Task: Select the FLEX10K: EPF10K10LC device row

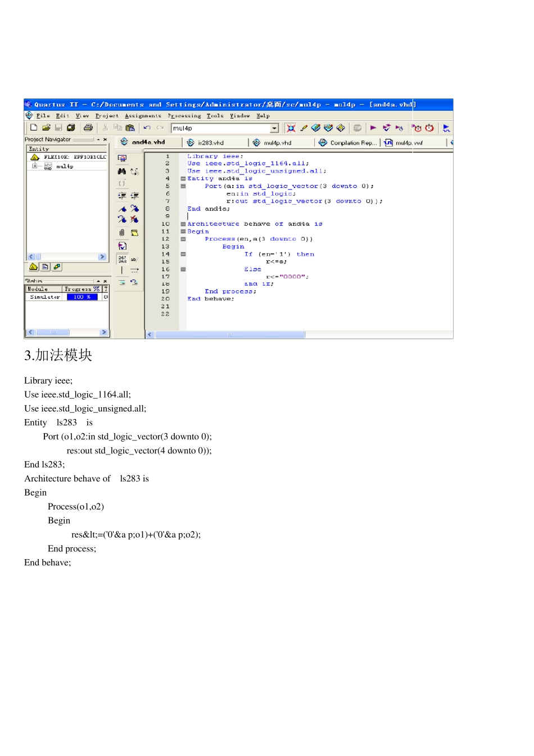Action: [69, 157]
